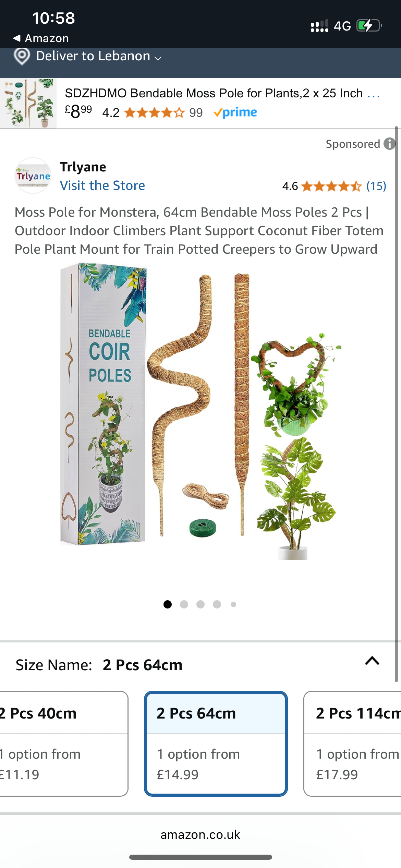Click the page scrollbar on right edge

pyautogui.click(x=396, y=405)
